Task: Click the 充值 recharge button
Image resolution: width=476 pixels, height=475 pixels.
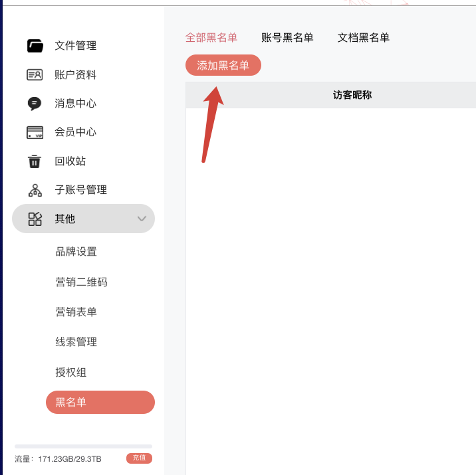Action: [x=139, y=458]
